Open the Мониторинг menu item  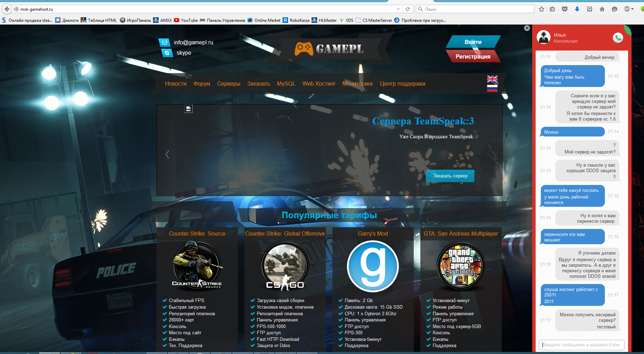(x=358, y=84)
